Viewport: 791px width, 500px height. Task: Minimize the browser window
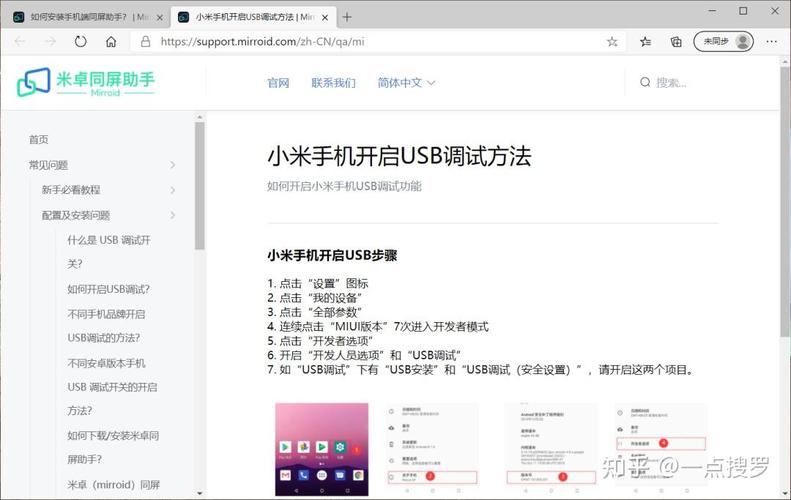coord(712,11)
